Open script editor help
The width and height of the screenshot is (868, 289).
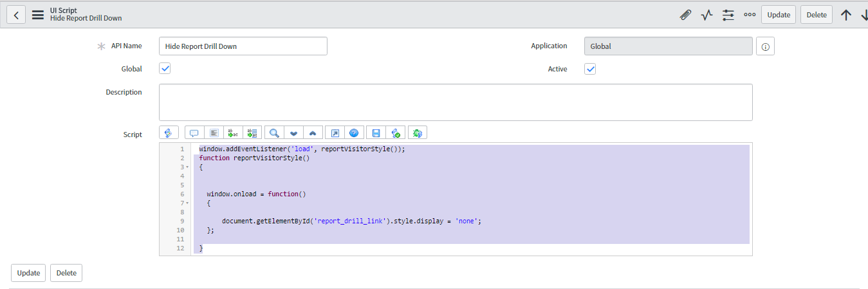pos(354,133)
